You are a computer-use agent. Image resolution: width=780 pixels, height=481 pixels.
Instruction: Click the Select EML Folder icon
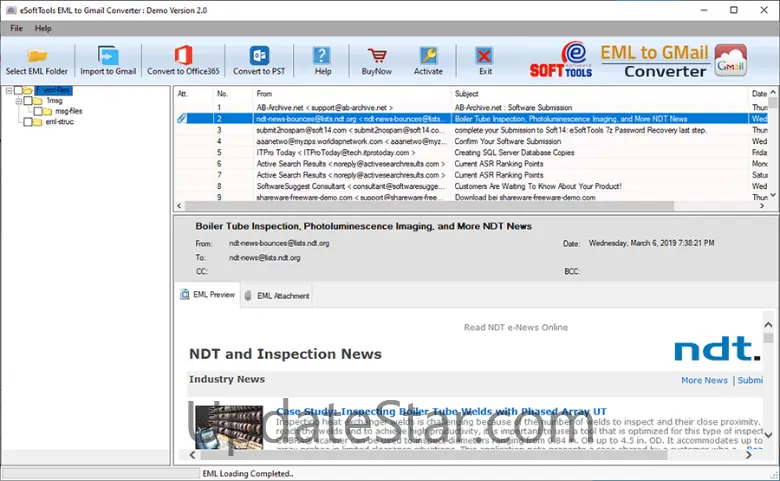[37, 55]
